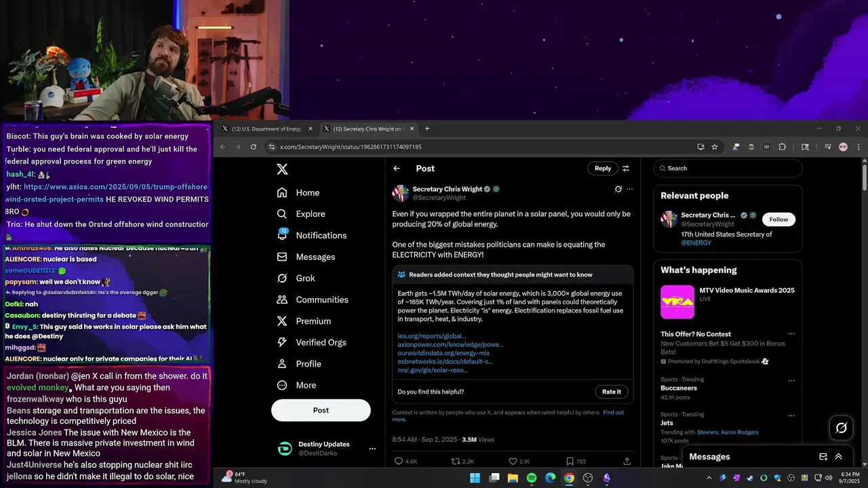Click the Rate it button
The height and width of the screenshot is (488, 868).
(x=611, y=392)
